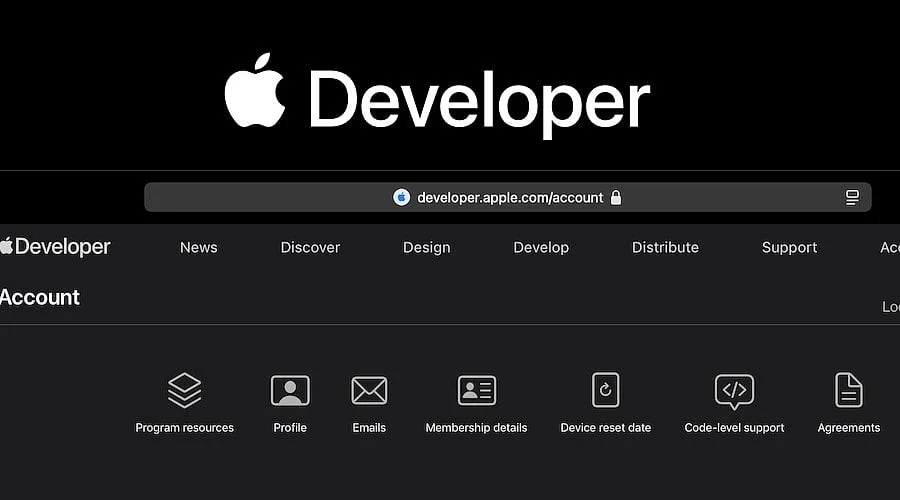
Task: Click the Device reset date icon
Action: (x=606, y=390)
